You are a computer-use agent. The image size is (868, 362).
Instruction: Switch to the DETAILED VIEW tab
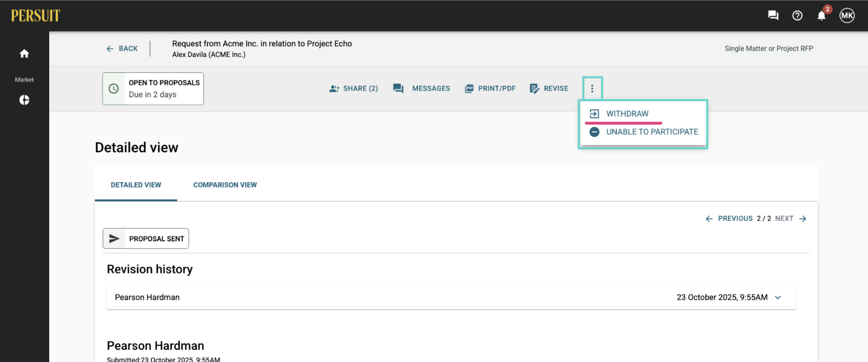(136, 185)
